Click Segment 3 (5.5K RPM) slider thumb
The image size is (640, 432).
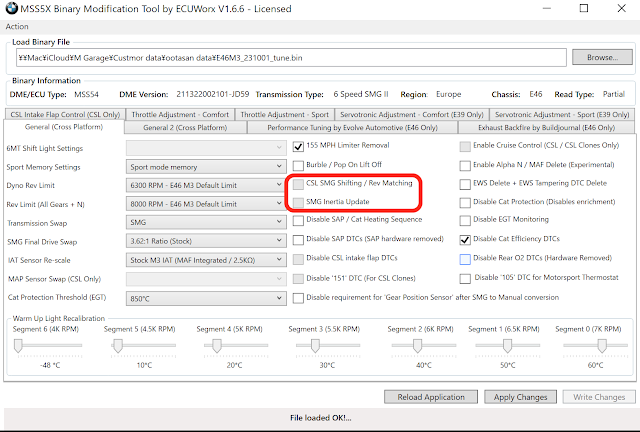click(x=315, y=346)
